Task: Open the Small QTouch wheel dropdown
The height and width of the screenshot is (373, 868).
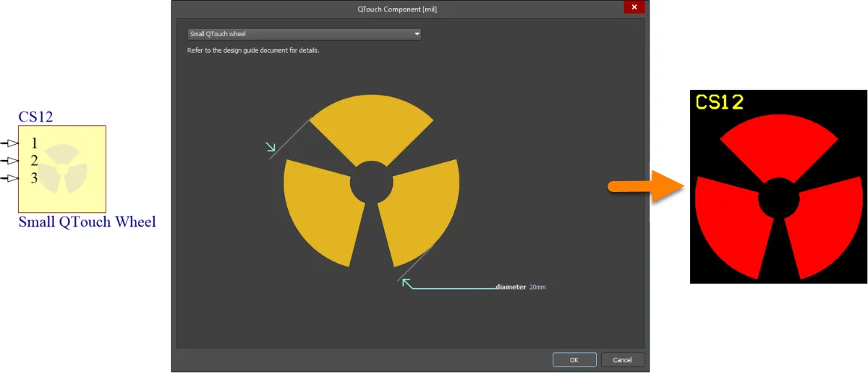Action: [x=304, y=34]
